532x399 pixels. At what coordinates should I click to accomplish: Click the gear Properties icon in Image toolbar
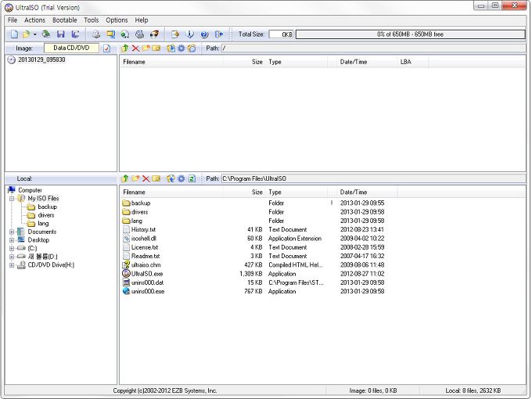[x=182, y=49]
